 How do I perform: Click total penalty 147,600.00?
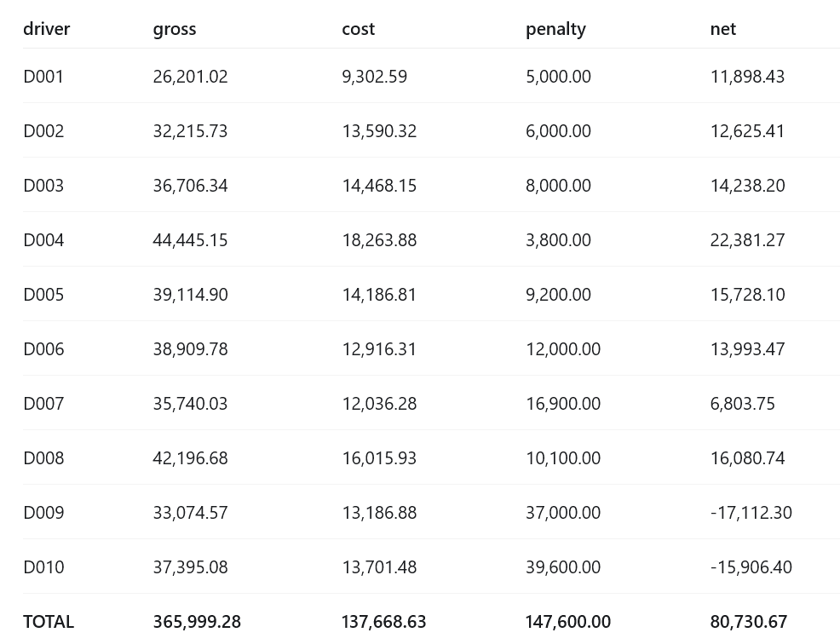pos(568,622)
